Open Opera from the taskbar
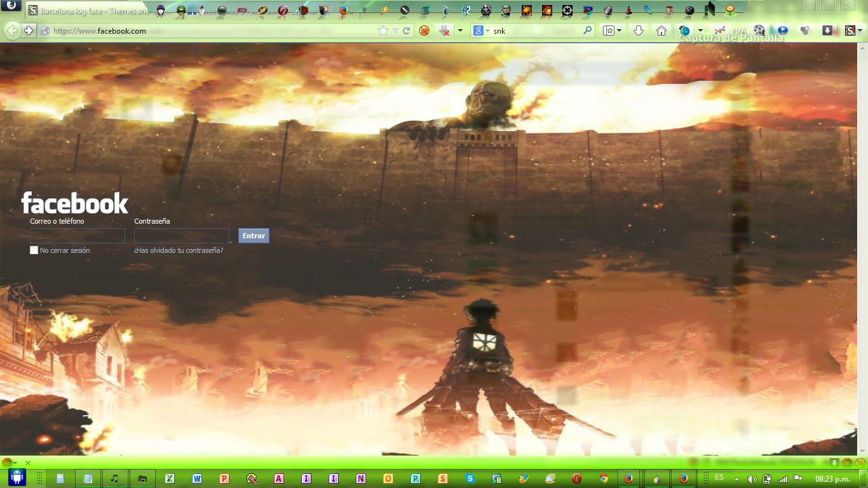This screenshot has height=488, width=868. tap(577, 478)
